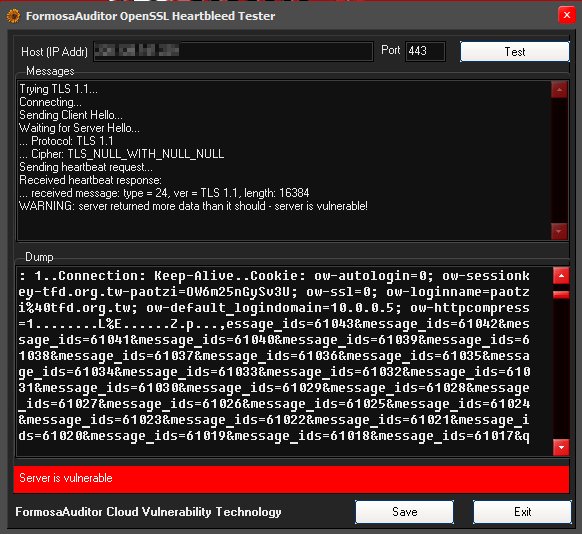Click the 'Host (IP Addr)' label

[x=55, y=52]
